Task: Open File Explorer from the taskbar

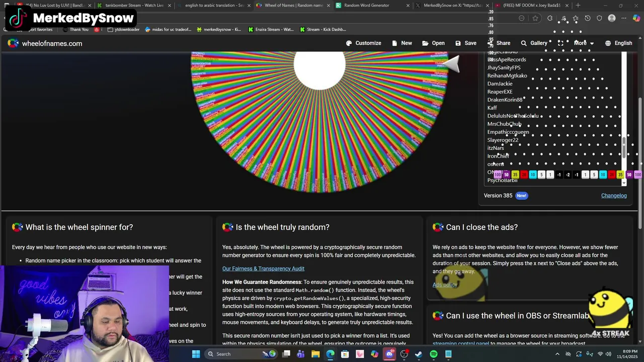Action: coord(315,354)
